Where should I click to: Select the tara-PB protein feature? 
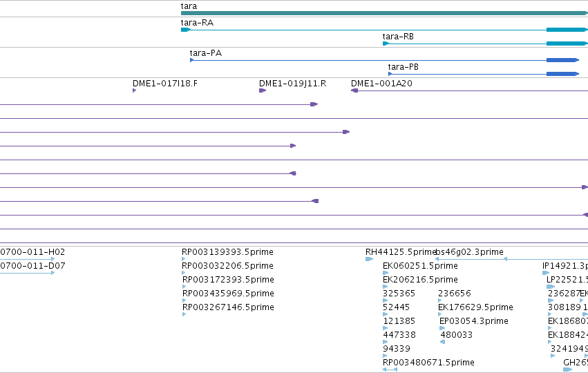(484, 74)
